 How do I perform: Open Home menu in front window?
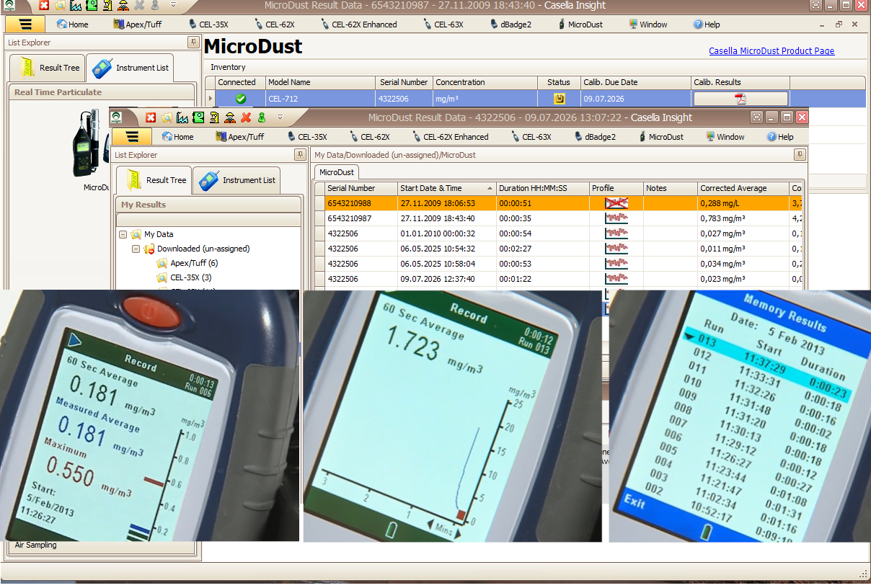coord(177,137)
